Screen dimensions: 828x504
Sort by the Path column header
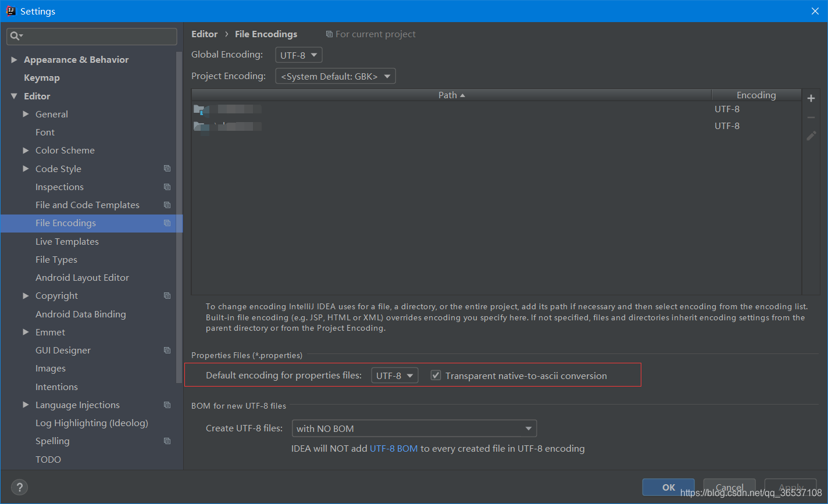click(451, 95)
